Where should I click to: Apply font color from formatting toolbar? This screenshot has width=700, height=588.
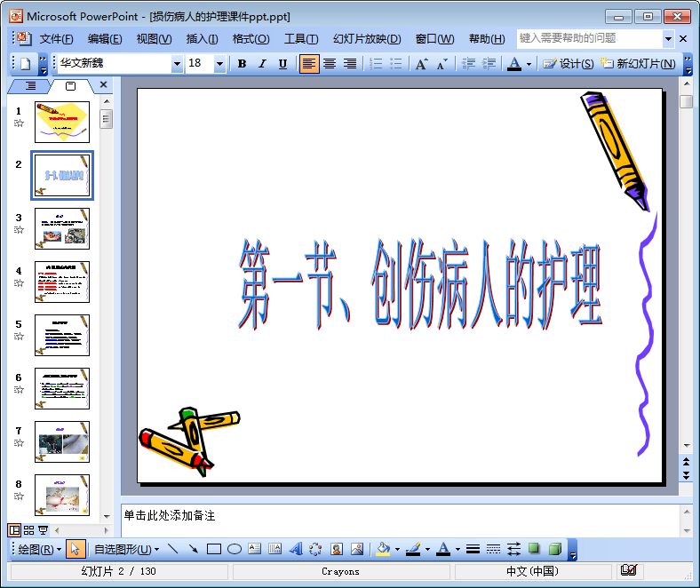pyautogui.click(x=514, y=64)
